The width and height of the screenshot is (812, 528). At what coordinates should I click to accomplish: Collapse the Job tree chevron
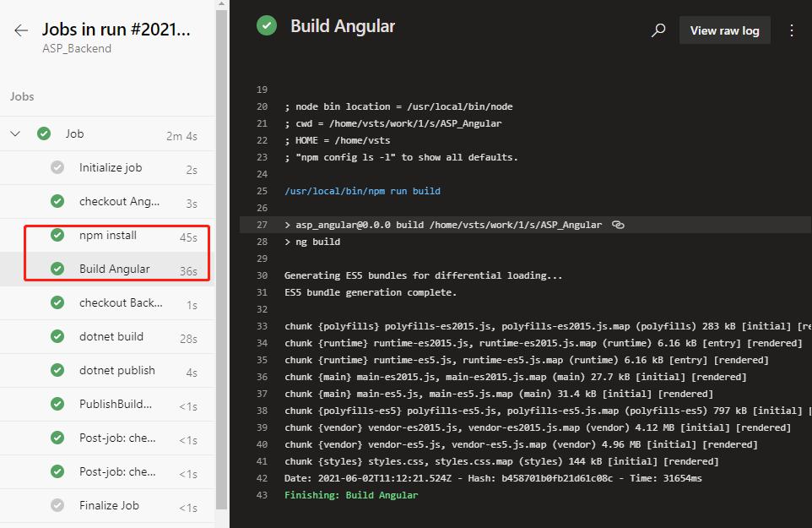click(x=15, y=133)
